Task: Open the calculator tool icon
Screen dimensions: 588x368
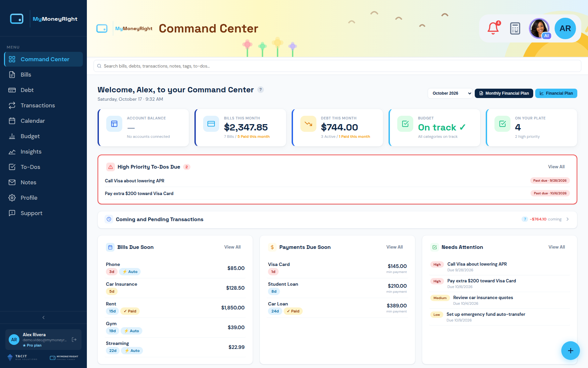Action: click(515, 28)
